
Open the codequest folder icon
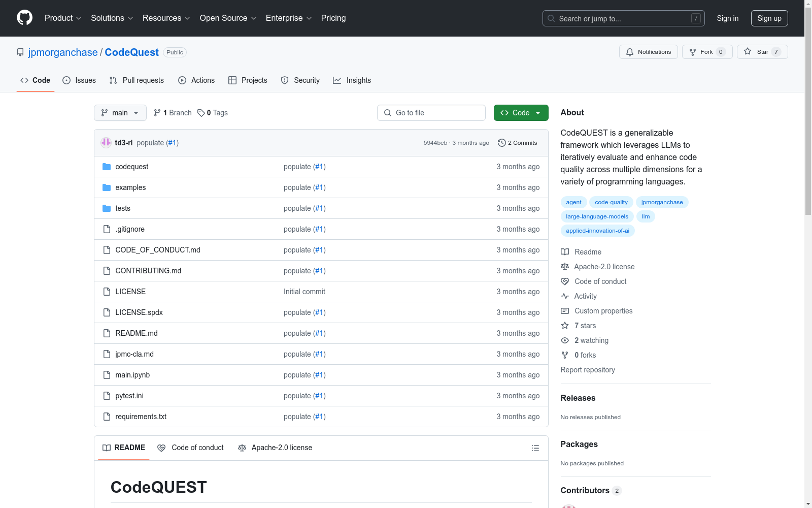[107, 167]
